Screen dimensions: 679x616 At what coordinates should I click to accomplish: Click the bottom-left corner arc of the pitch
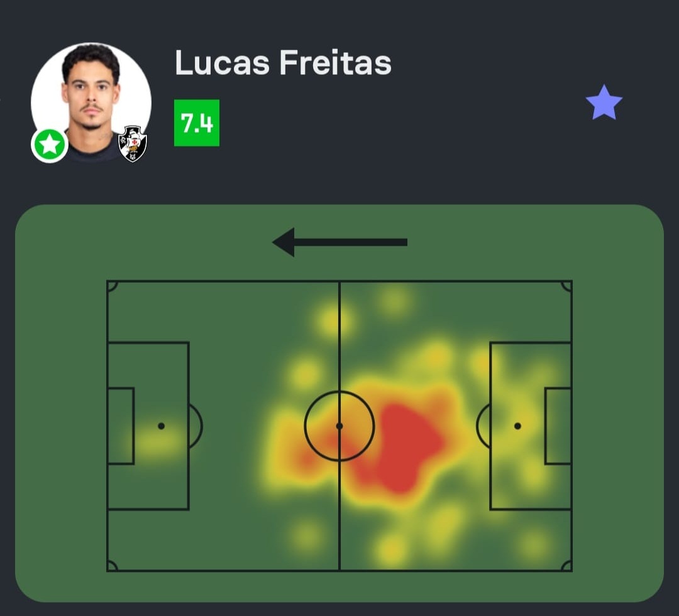tap(111, 566)
